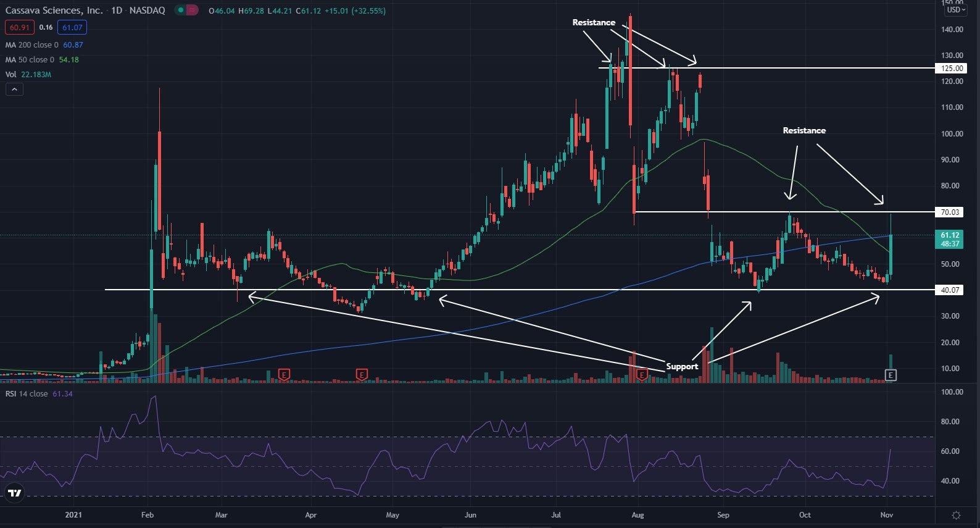Click the MA 200 value 60.87

click(x=73, y=45)
